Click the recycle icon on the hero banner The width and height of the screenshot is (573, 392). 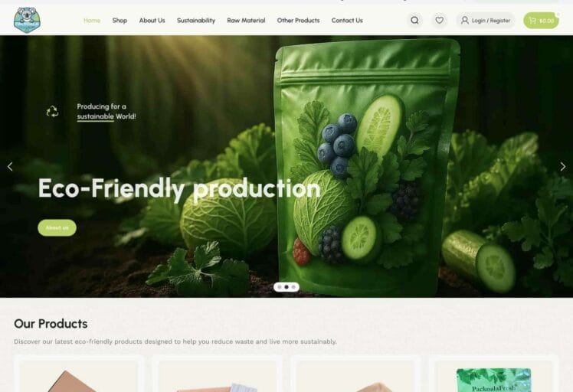pyautogui.click(x=52, y=111)
